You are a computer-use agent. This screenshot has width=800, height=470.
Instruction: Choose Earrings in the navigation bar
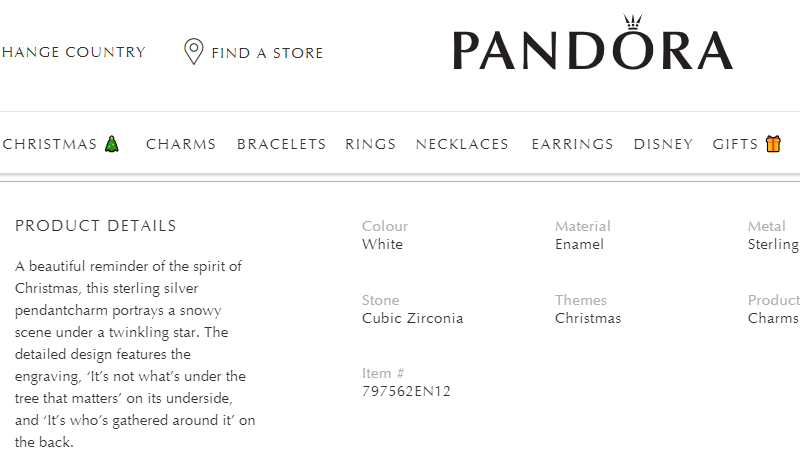click(x=572, y=144)
